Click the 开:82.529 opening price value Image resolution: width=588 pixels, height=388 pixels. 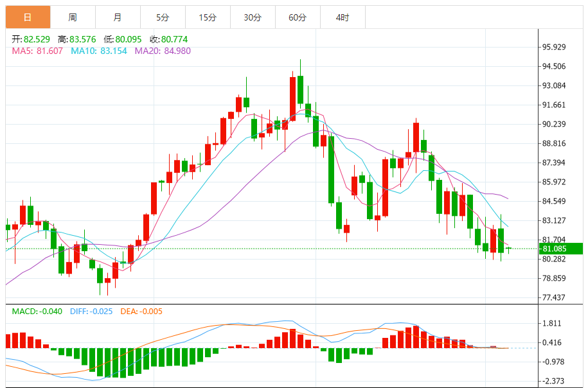coord(31,39)
